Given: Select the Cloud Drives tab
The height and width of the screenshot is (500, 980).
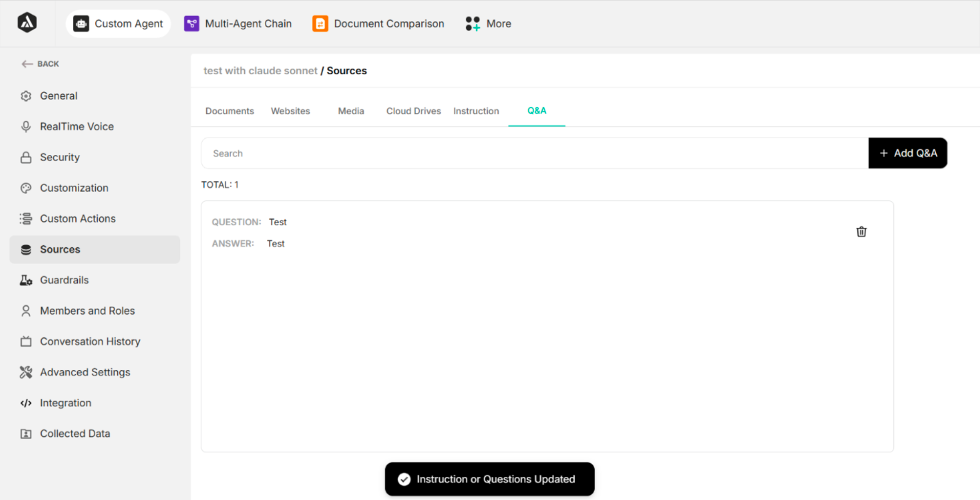Looking at the screenshot, I should point(413,111).
